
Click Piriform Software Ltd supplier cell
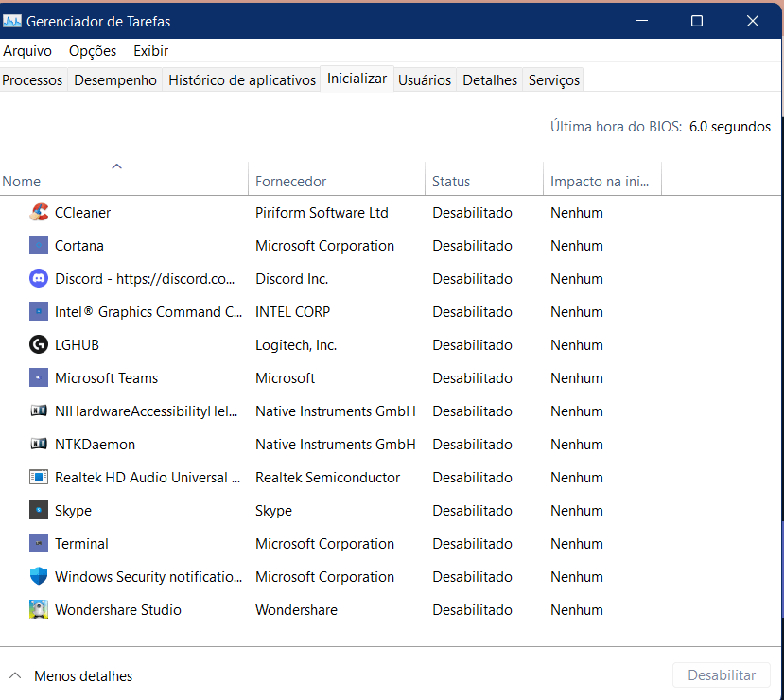322,213
